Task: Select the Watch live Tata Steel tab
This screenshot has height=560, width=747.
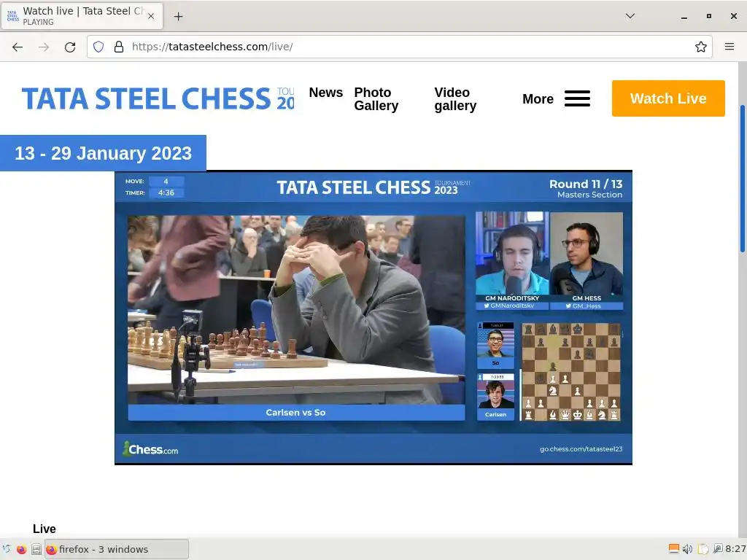Action: coord(82,16)
